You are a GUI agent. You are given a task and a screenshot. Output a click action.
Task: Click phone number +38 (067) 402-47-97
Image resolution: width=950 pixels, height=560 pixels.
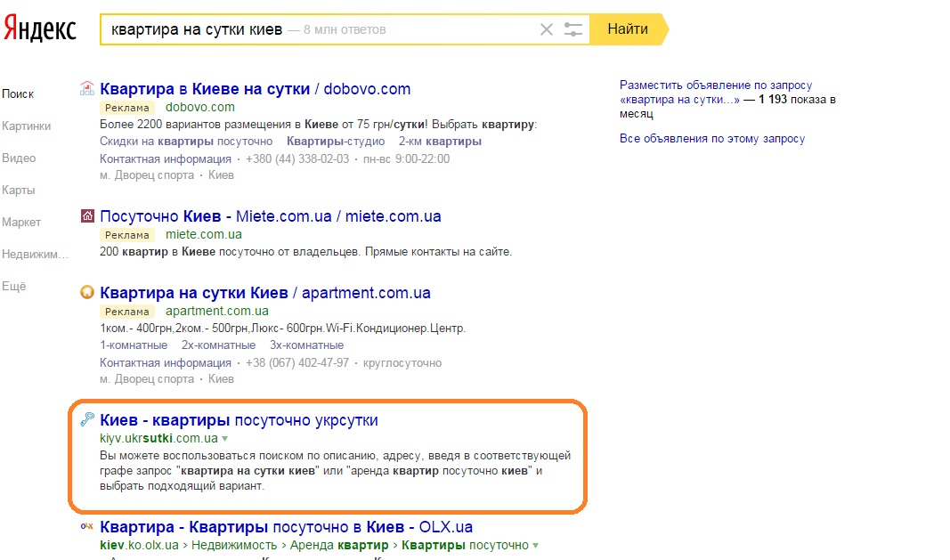(x=296, y=363)
